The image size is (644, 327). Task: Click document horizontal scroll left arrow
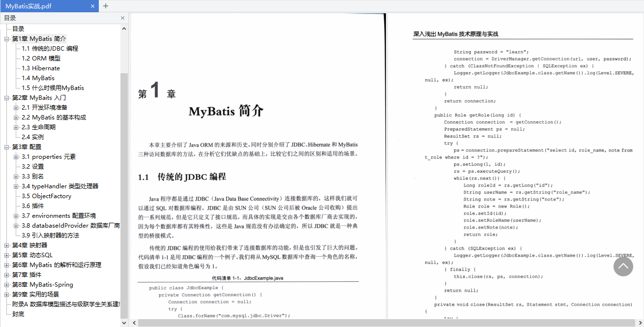pos(134,323)
